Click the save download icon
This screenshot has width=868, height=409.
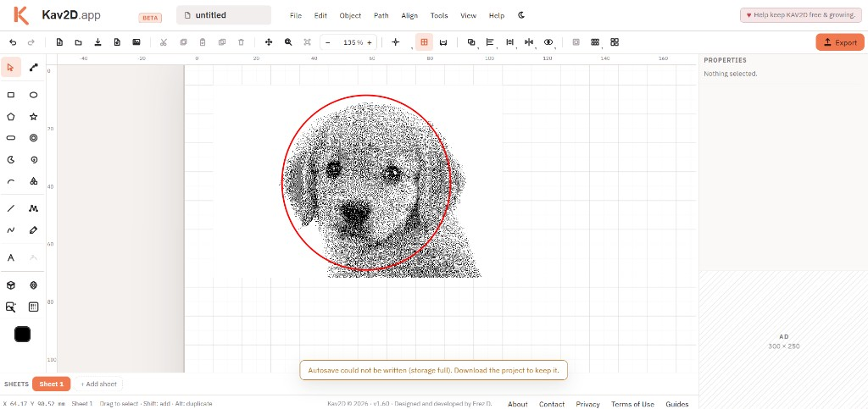(x=98, y=42)
